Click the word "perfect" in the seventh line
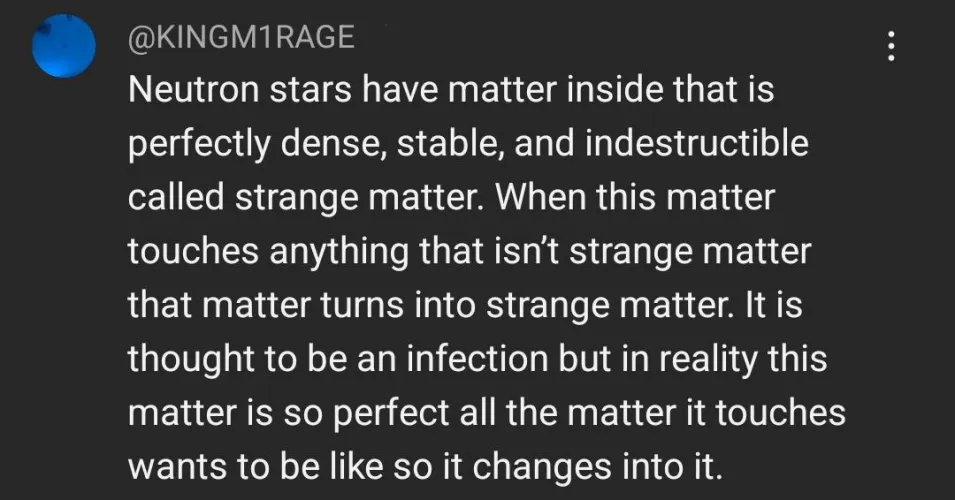The height and width of the screenshot is (500, 955). click(391, 414)
